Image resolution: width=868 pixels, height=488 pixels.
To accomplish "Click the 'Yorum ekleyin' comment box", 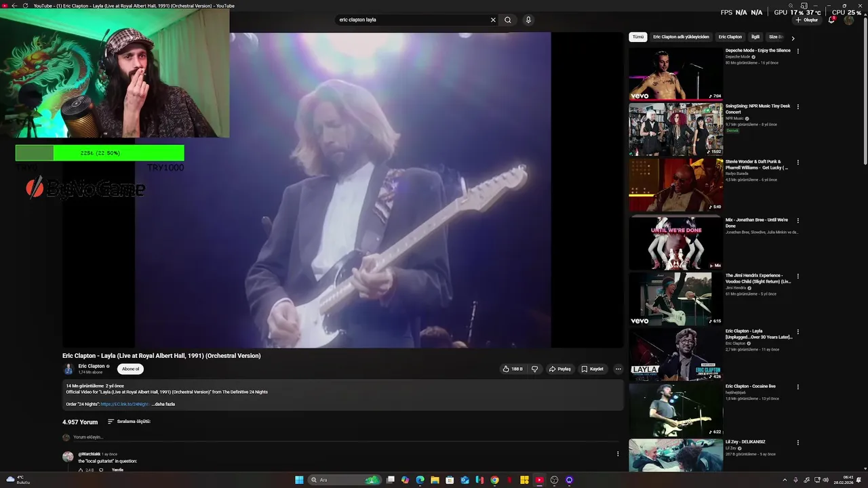I will pos(345,437).
